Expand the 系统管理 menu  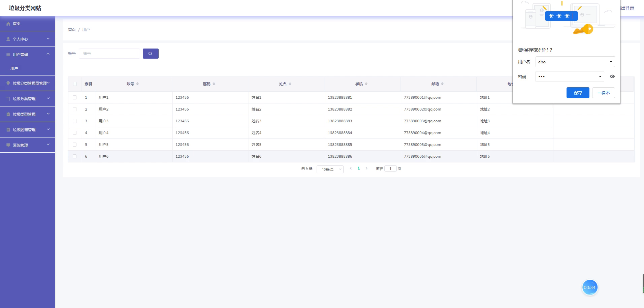click(x=28, y=145)
